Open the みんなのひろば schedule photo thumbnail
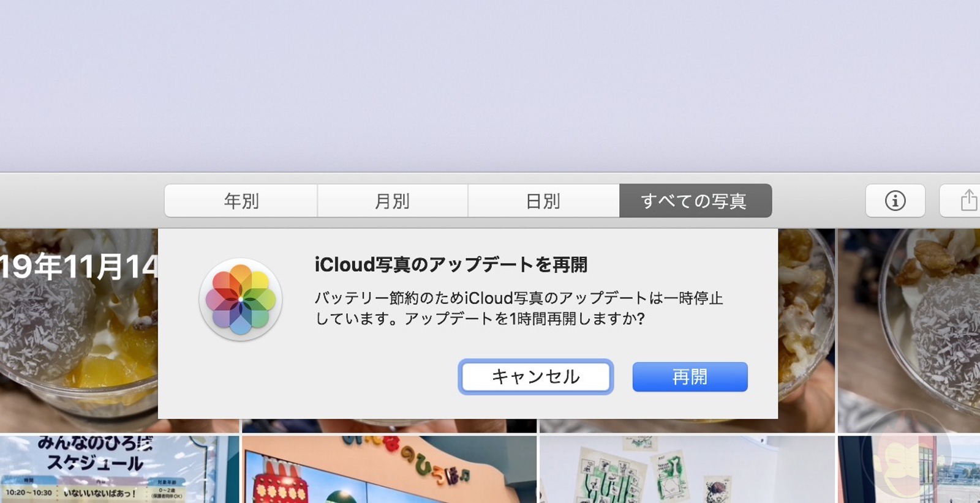980x503 pixels. [x=119, y=469]
